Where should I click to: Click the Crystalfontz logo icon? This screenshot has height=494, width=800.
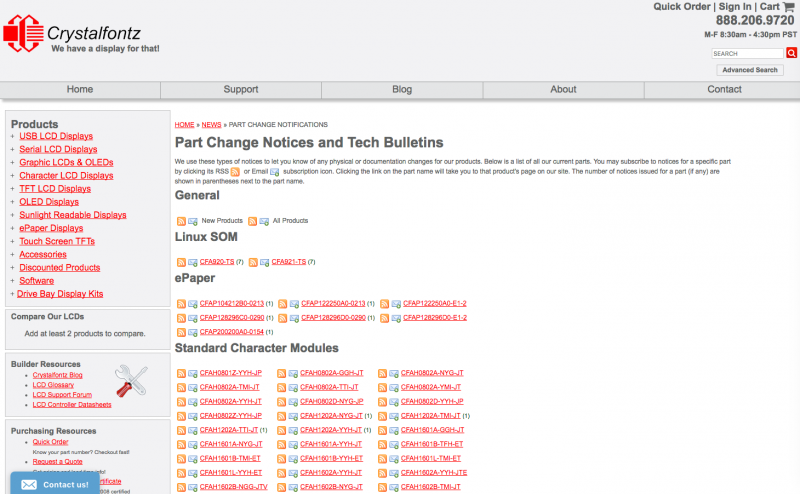23,33
